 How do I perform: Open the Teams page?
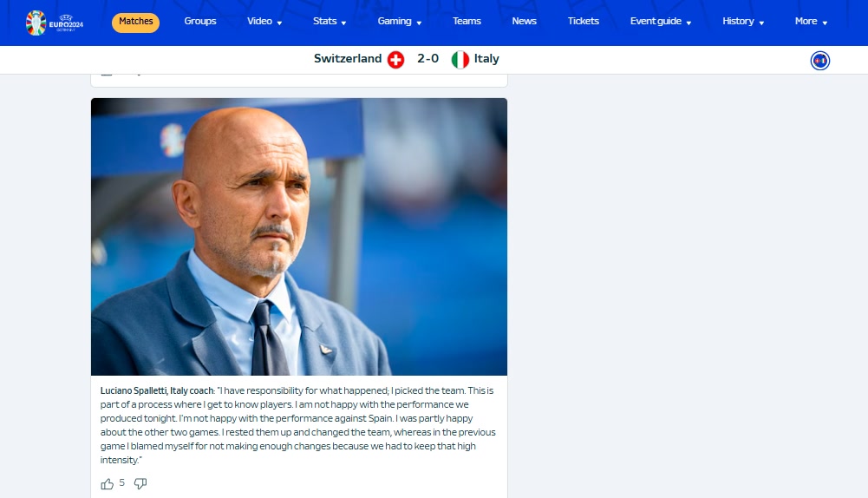467,21
